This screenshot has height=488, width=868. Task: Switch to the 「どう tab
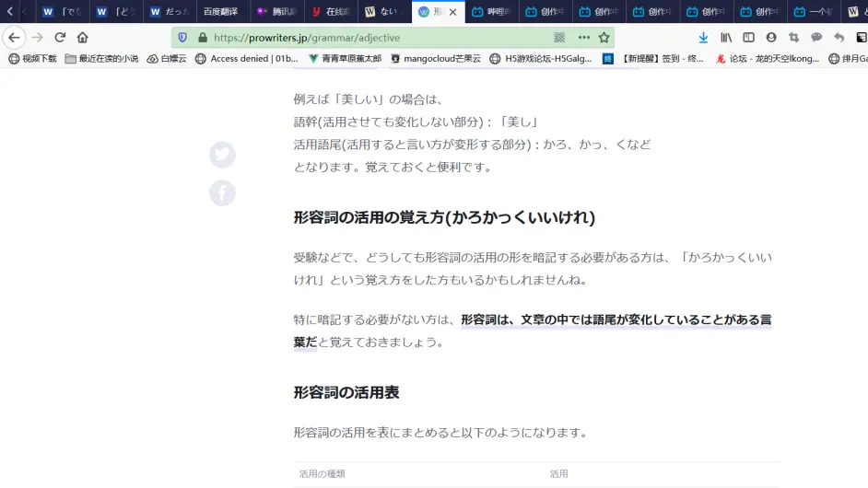click(116, 12)
